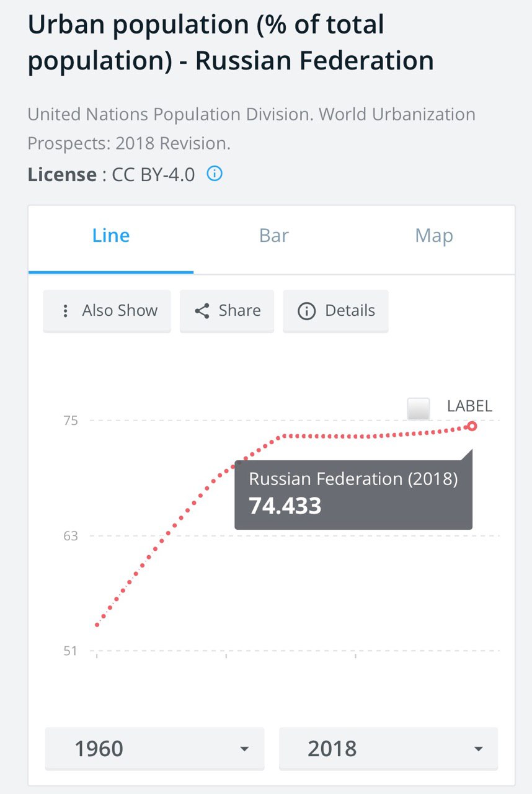The image size is (532, 794).
Task: Click the Details button
Action: coord(335,311)
